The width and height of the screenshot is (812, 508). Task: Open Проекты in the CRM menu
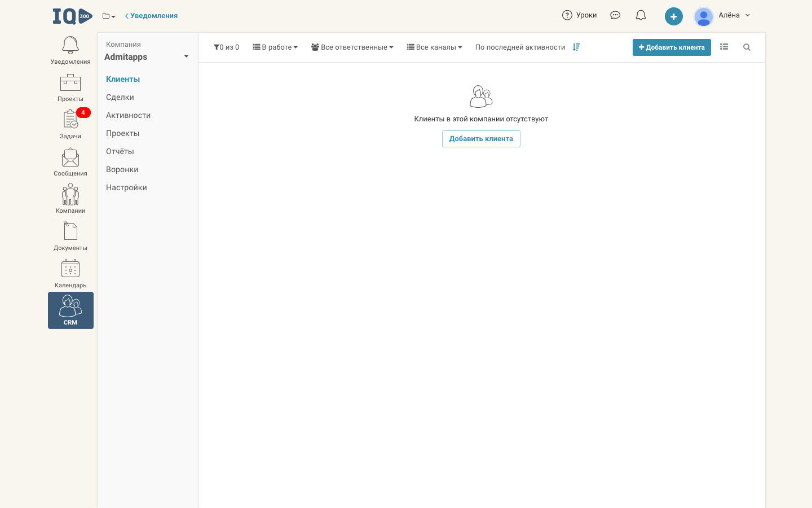tap(123, 133)
